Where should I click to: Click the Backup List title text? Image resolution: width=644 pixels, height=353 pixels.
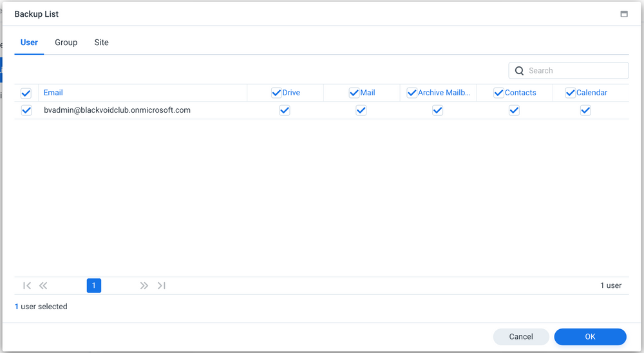(x=37, y=14)
